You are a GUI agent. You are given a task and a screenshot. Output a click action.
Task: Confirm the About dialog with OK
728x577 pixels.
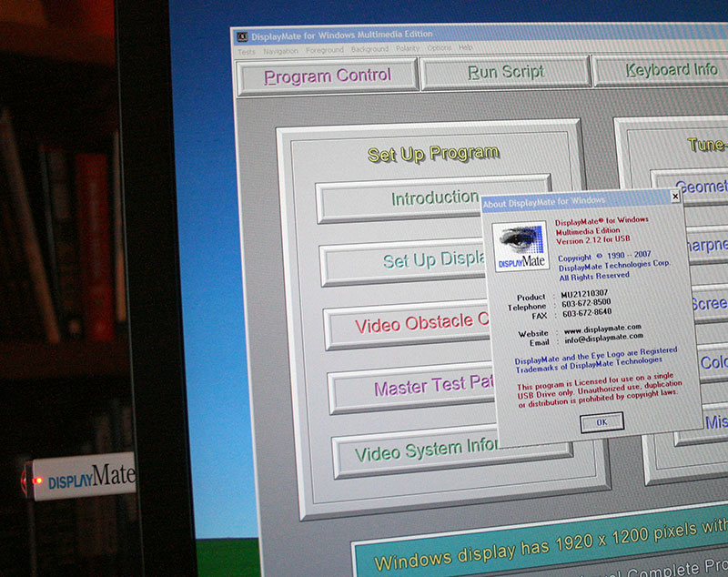click(x=602, y=422)
